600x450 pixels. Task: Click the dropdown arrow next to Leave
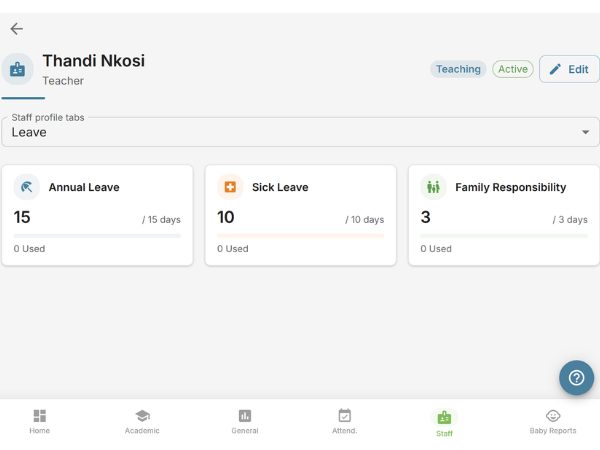[x=585, y=132]
